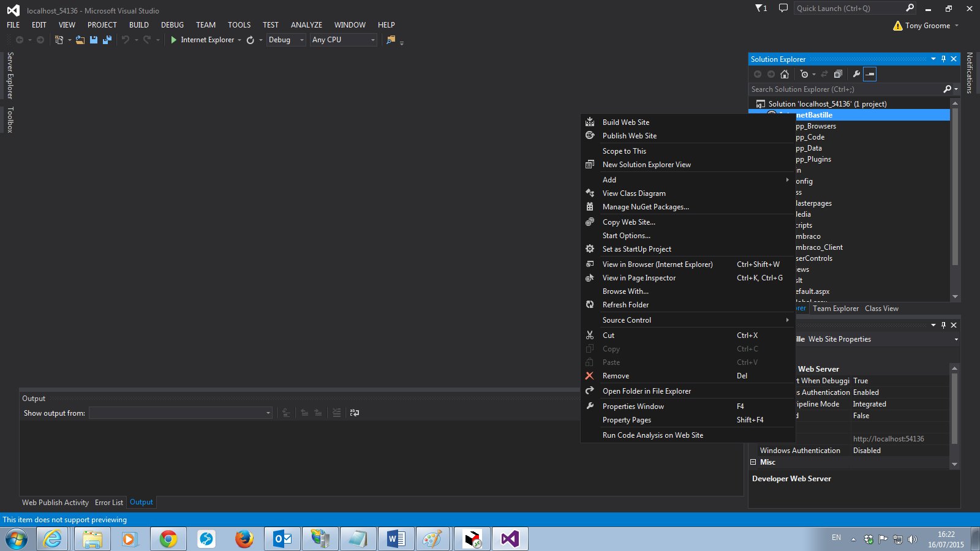Open Firefox from the taskbar
This screenshot has height=551, width=980.
click(244, 539)
